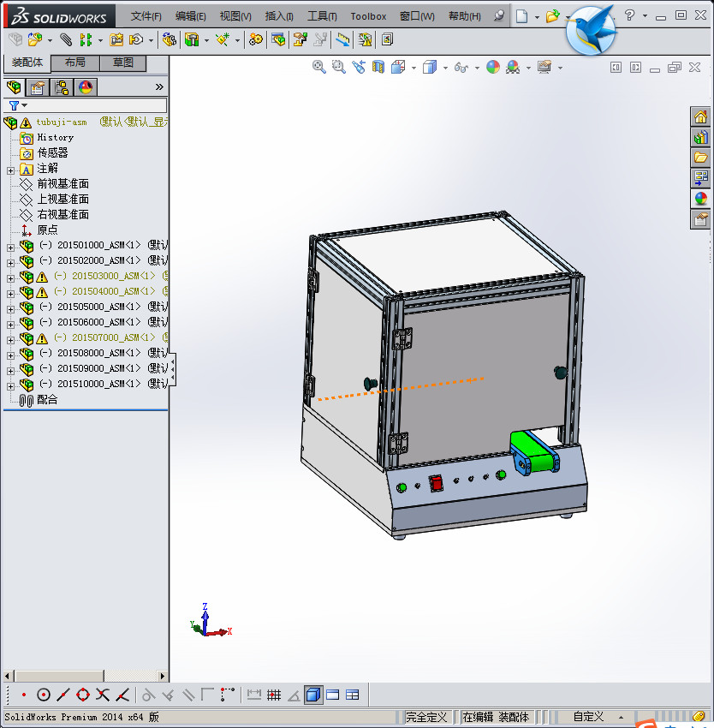Open the DisplayManager color sphere tab
Screen dimensions: 714x728
click(86, 87)
